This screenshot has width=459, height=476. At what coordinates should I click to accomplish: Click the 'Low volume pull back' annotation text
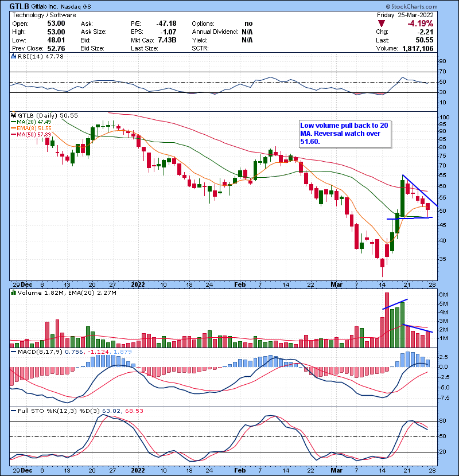[344, 134]
